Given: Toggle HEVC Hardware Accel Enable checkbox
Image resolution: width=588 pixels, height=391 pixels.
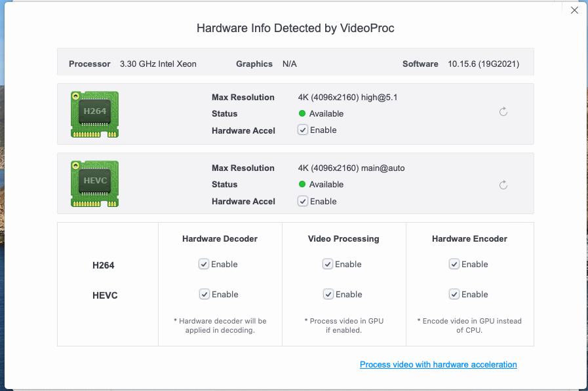Looking at the screenshot, I should (303, 201).
